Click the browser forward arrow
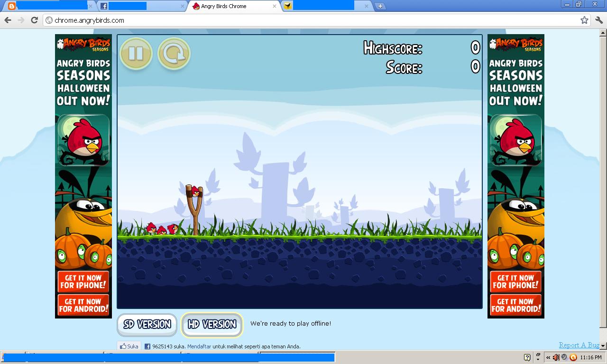The width and height of the screenshot is (607, 364). pyautogui.click(x=20, y=20)
